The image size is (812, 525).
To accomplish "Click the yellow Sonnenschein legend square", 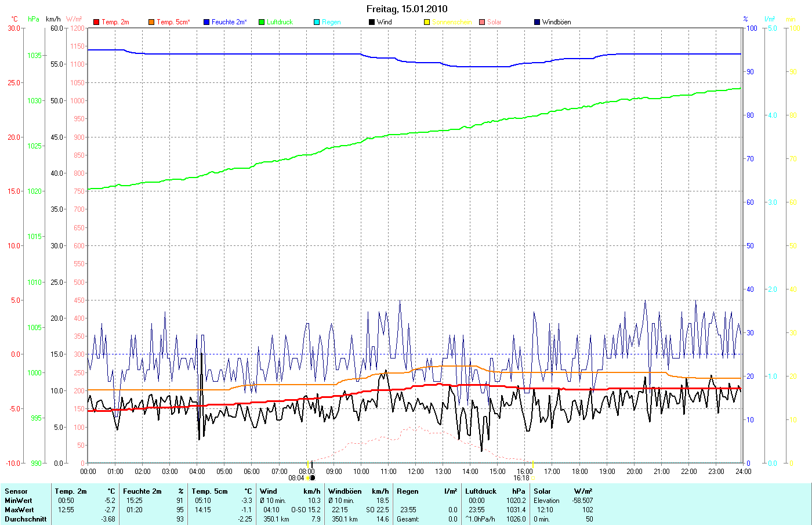I will tap(427, 22).
